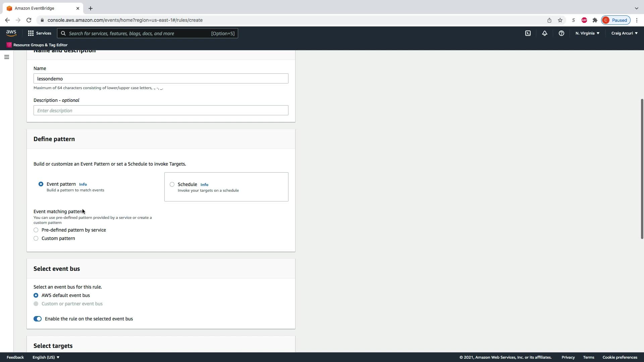Select the Custom pattern radio button

point(36,238)
